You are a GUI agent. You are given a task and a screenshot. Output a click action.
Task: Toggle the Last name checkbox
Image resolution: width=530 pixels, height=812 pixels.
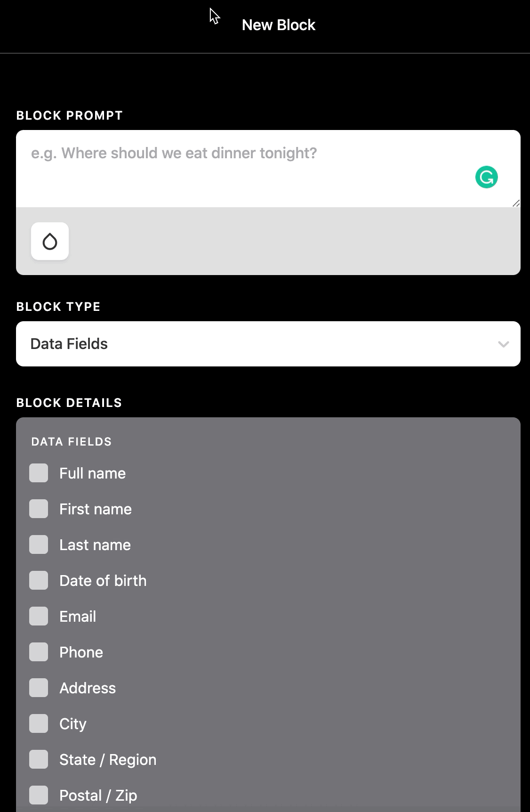click(39, 544)
